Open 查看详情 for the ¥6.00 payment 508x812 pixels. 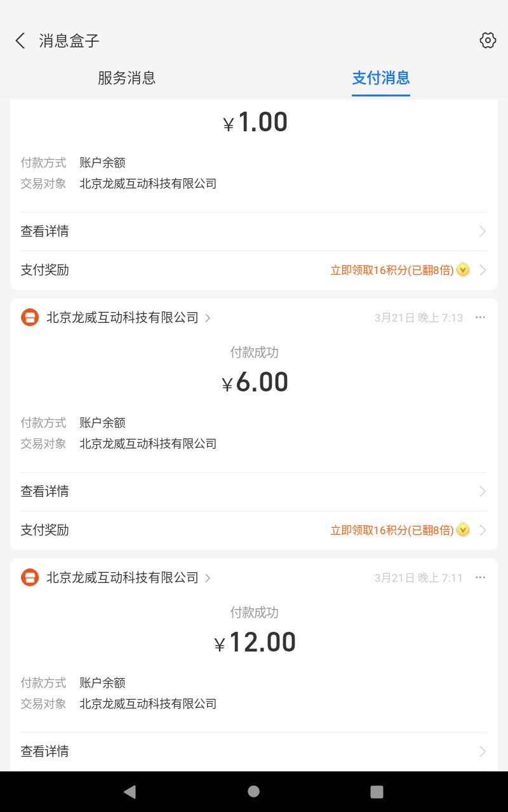coord(254,492)
